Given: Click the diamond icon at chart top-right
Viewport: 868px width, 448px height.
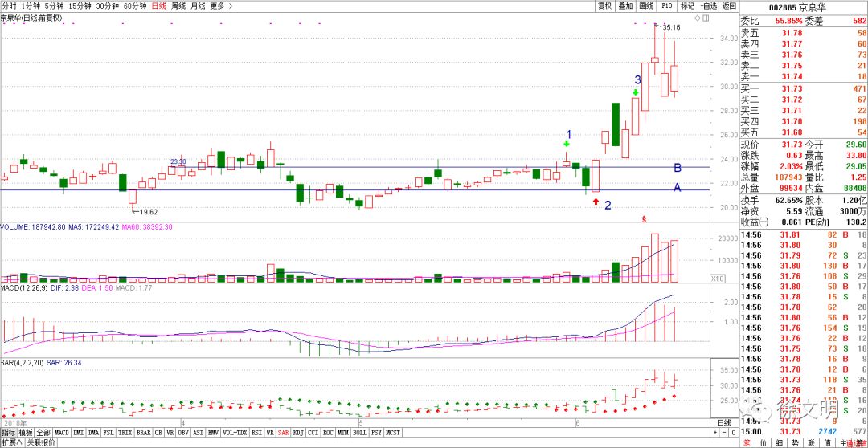Looking at the screenshot, I should pos(697,18).
